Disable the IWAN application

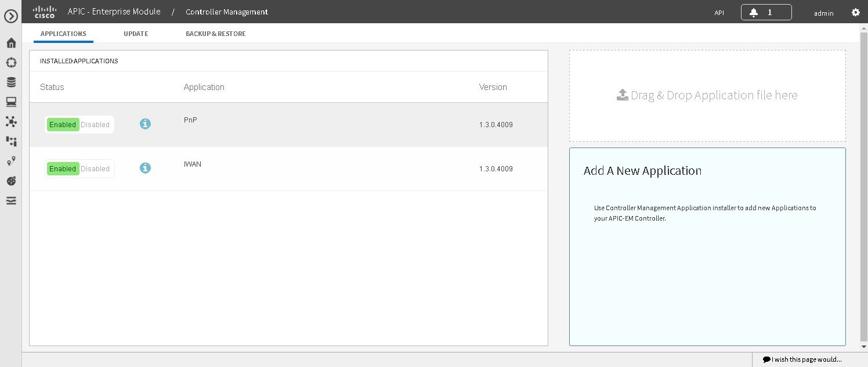point(95,168)
